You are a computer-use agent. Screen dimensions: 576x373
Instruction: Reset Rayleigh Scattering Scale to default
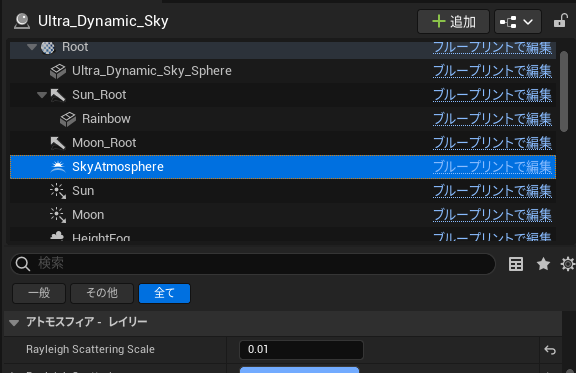[x=550, y=350]
